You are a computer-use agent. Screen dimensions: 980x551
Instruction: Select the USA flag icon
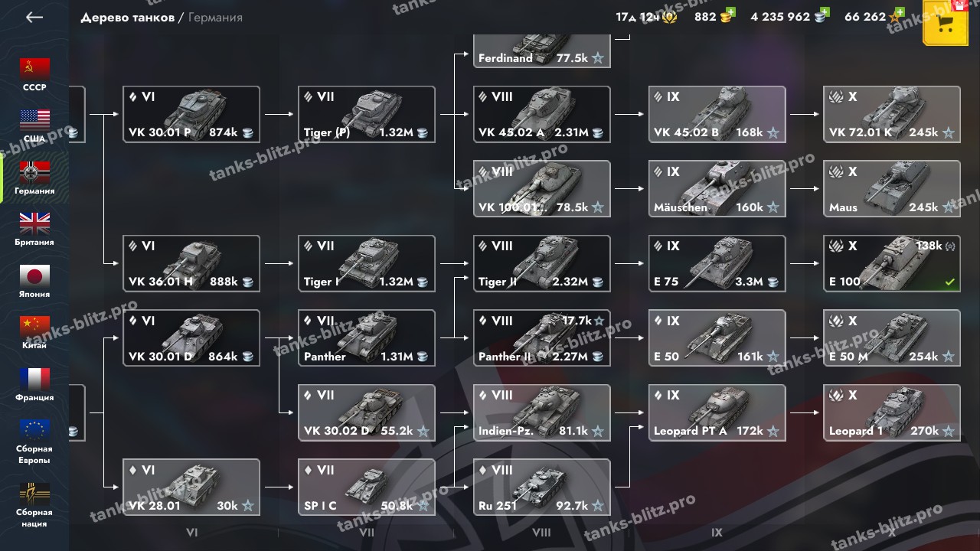34,120
